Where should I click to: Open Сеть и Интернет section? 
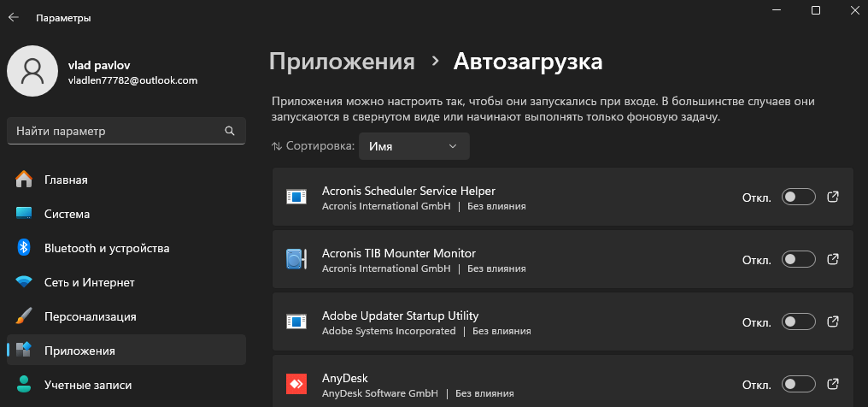click(126, 282)
